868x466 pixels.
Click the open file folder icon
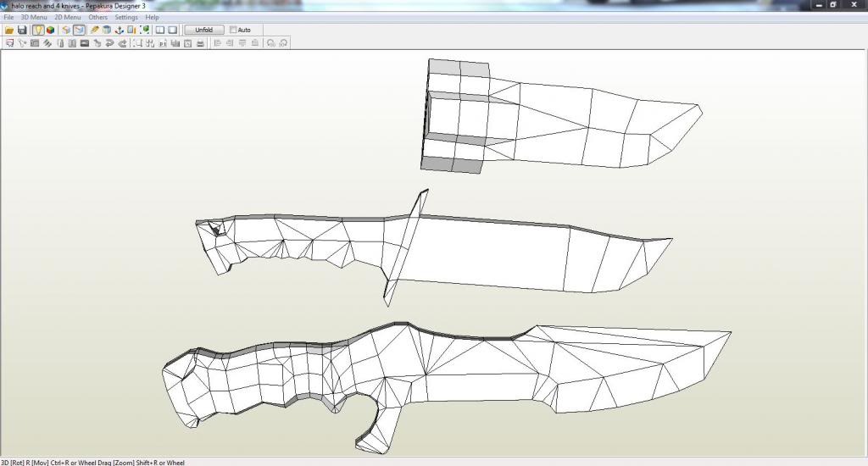9,30
